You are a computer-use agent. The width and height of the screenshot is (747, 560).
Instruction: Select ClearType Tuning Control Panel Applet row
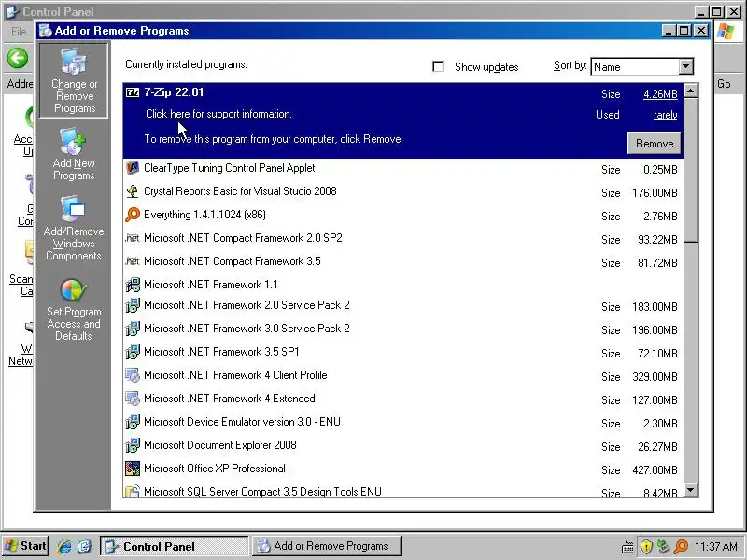click(403, 169)
